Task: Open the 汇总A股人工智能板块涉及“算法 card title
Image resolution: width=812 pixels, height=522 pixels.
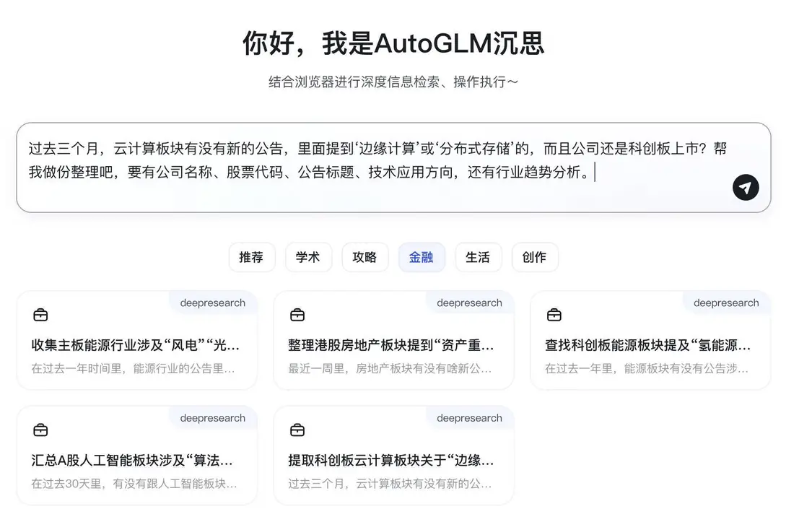Action: [x=132, y=461]
